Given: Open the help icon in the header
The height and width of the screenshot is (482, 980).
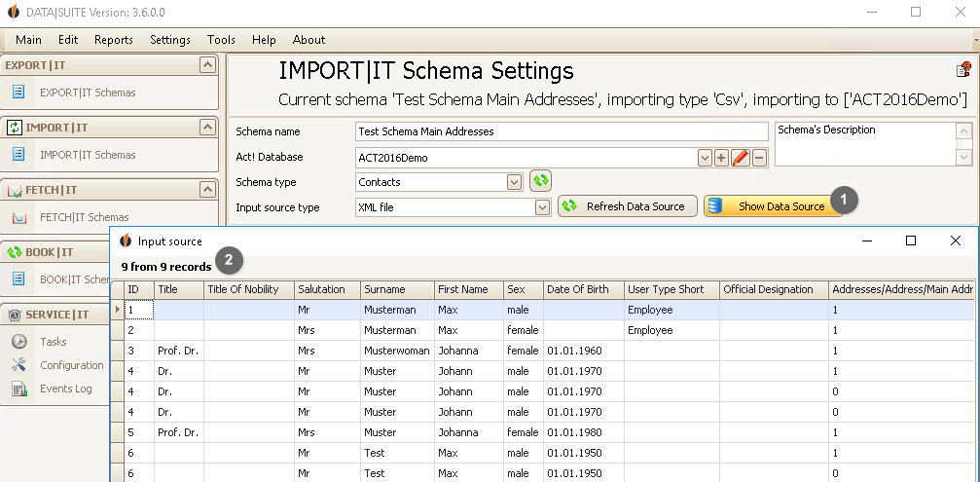Looking at the screenshot, I should pyautogui.click(x=963, y=69).
